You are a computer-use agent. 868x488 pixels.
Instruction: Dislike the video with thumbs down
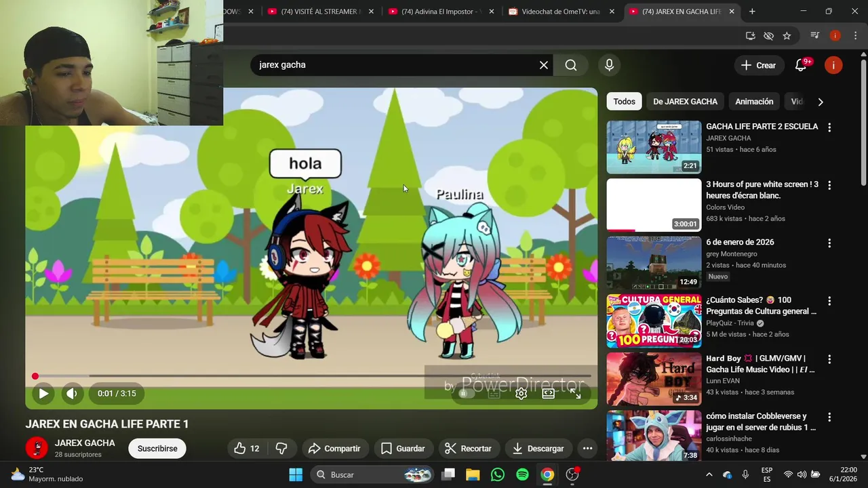pos(281,449)
